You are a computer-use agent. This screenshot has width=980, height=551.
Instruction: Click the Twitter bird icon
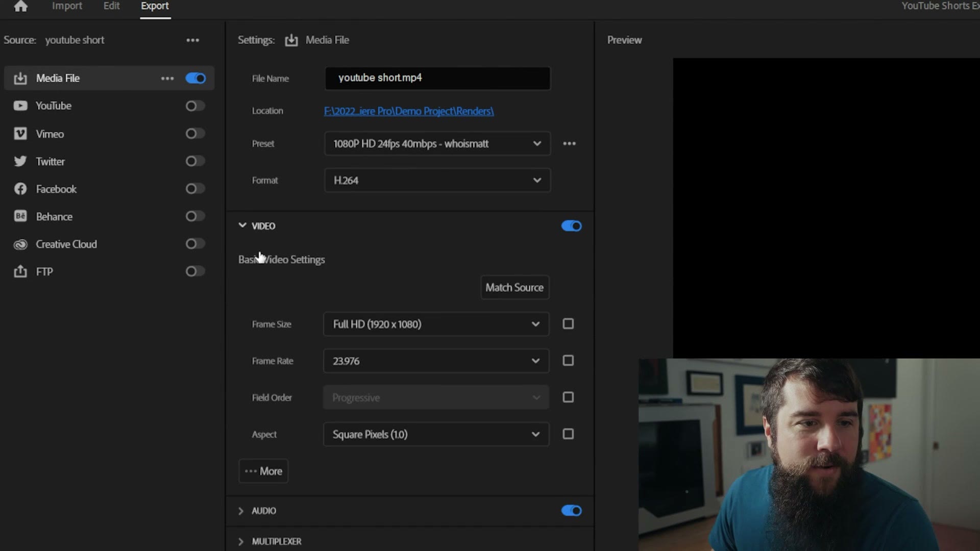(20, 161)
